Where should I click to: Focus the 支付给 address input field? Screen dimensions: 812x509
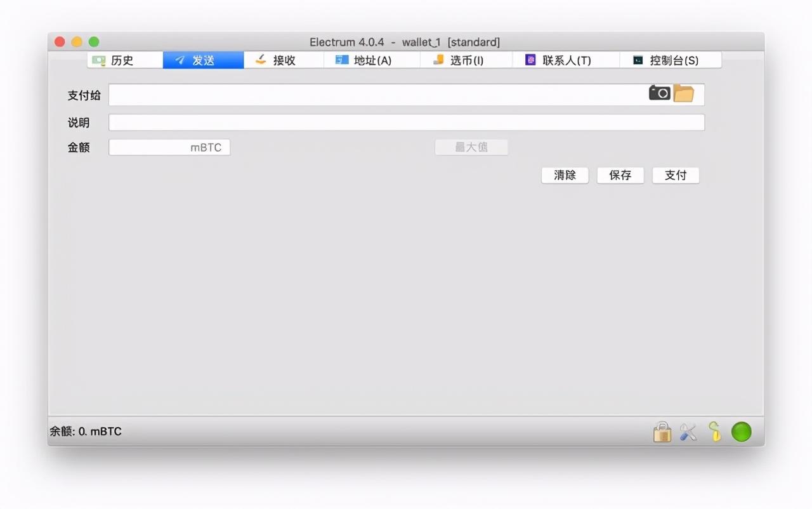pyautogui.click(x=406, y=95)
